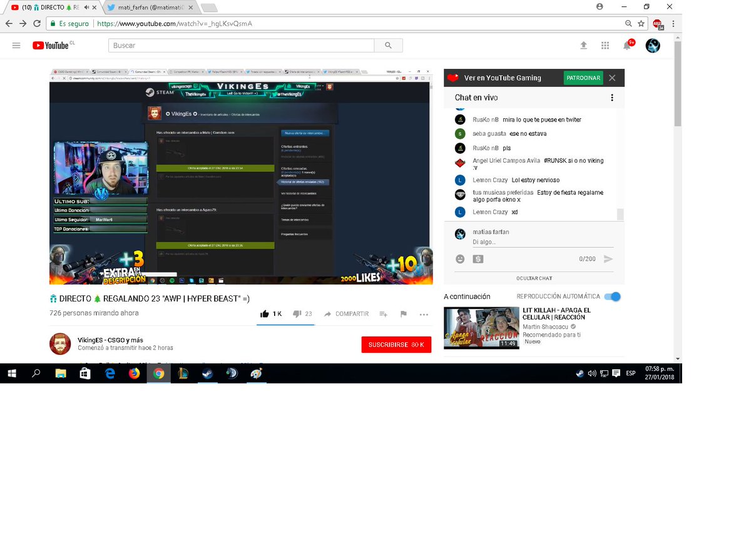Screen dimensions: 751x560
Task: Switch the ESP keyboard language indicator
Action: (631, 374)
